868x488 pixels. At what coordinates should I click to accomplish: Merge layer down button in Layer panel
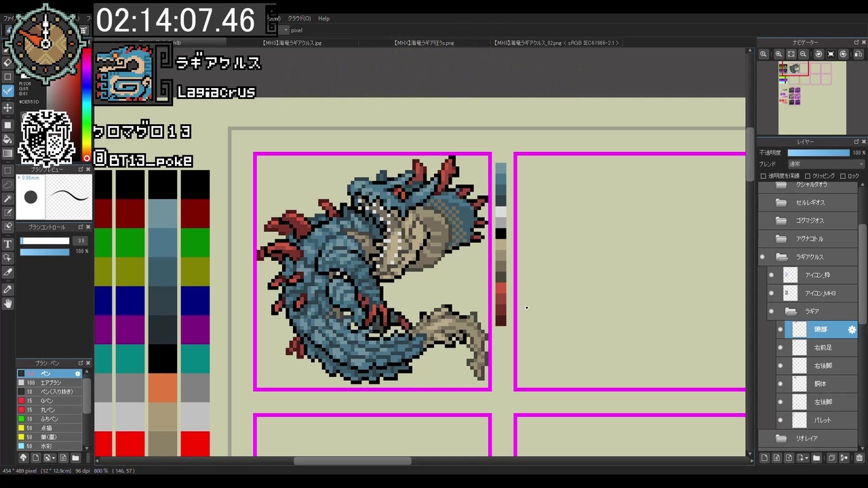pyautogui.click(x=846, y=458)
